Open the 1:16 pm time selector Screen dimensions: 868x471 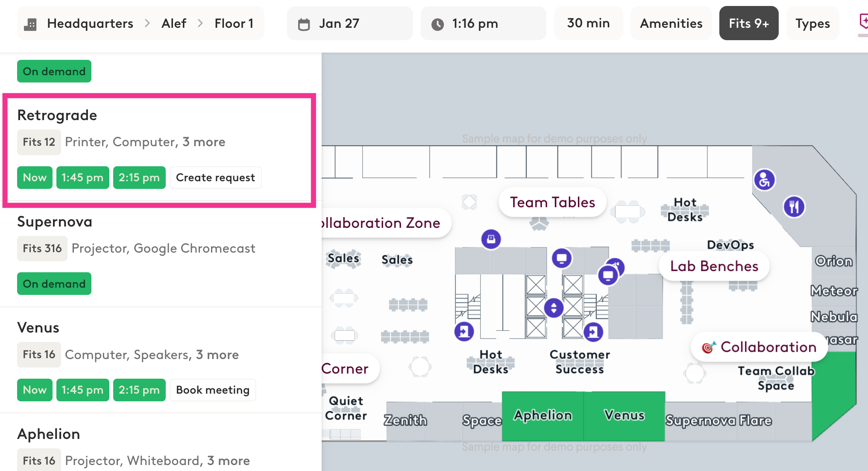[483, 24]
